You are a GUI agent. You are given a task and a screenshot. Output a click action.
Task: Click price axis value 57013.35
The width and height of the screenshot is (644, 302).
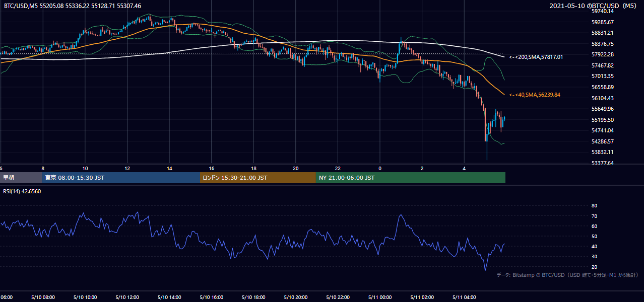602,76
